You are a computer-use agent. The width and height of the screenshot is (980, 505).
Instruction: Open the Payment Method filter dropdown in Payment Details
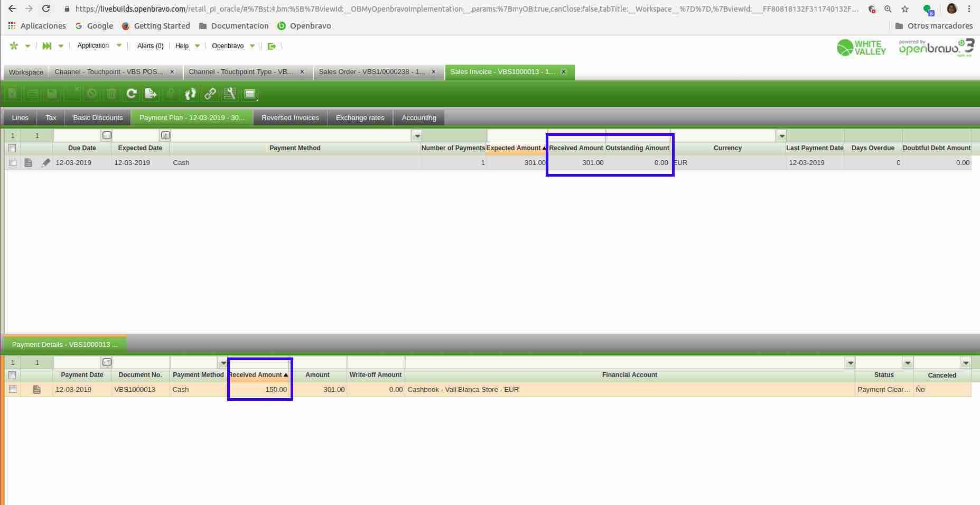223,363
